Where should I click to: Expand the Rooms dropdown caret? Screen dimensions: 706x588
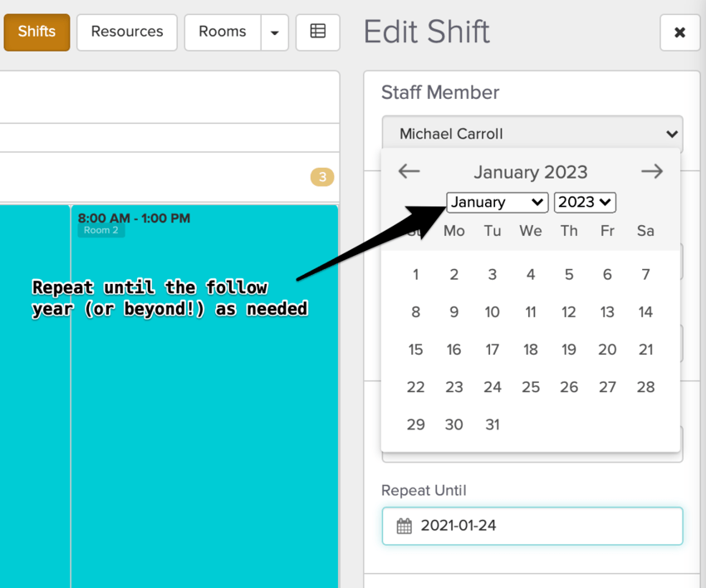coord(275,32)
